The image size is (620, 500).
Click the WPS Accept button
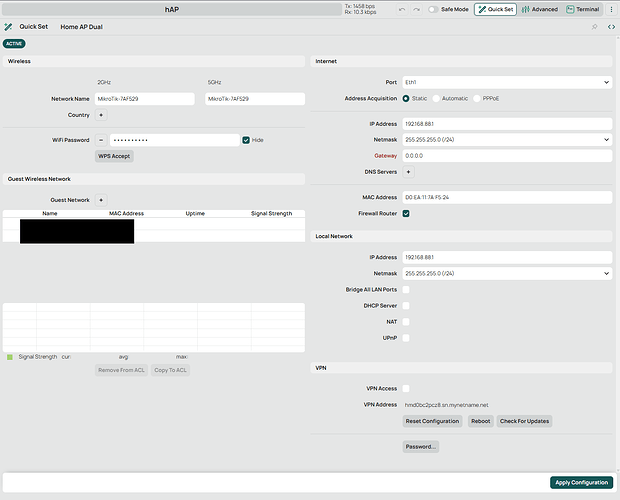pyautogui.click(x=114, y=156)
